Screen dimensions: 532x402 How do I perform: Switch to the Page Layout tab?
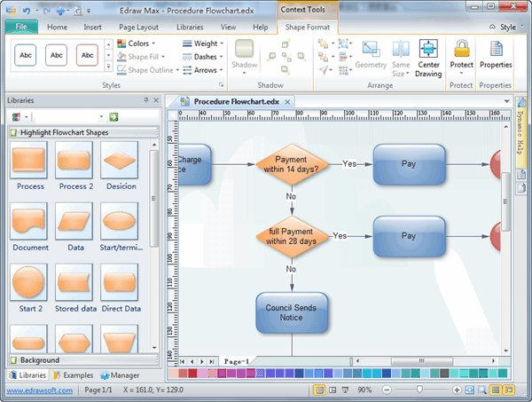(138, 27)
